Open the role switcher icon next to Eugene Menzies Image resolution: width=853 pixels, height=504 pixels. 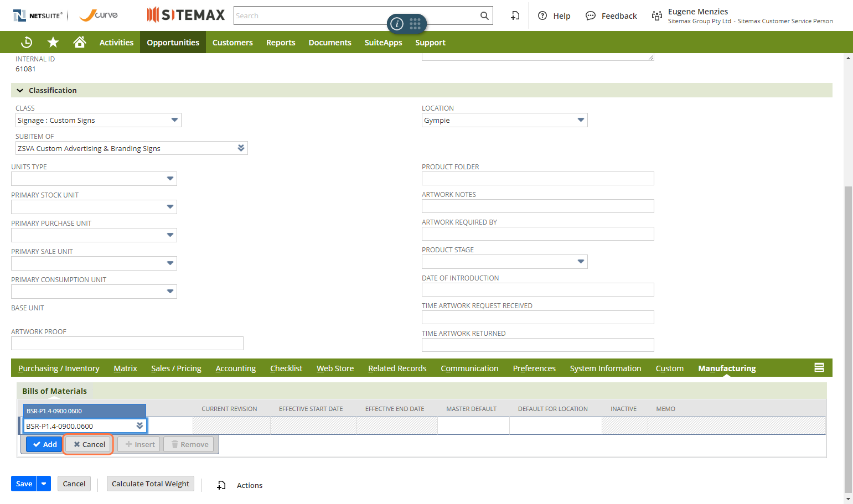tap(657, 15)
